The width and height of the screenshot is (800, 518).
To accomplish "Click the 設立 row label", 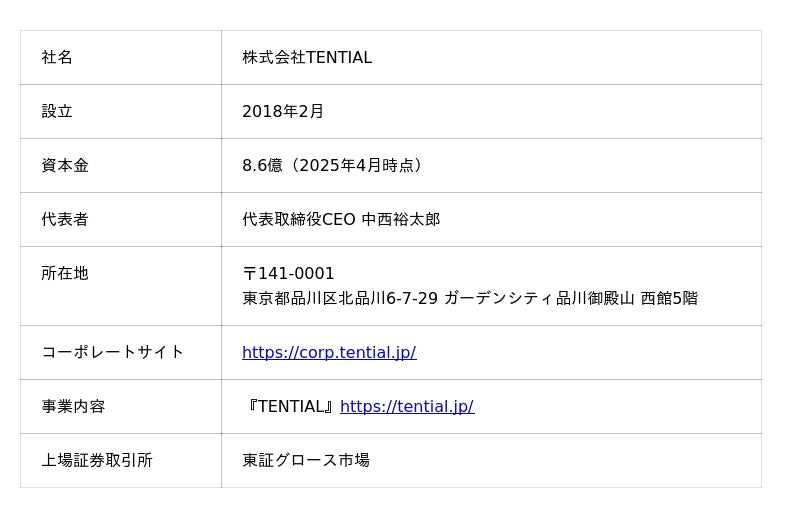I will [x=57, y=112].
